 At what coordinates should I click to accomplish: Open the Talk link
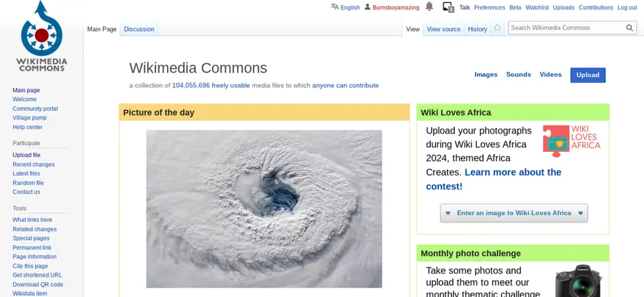click(464, 7)
